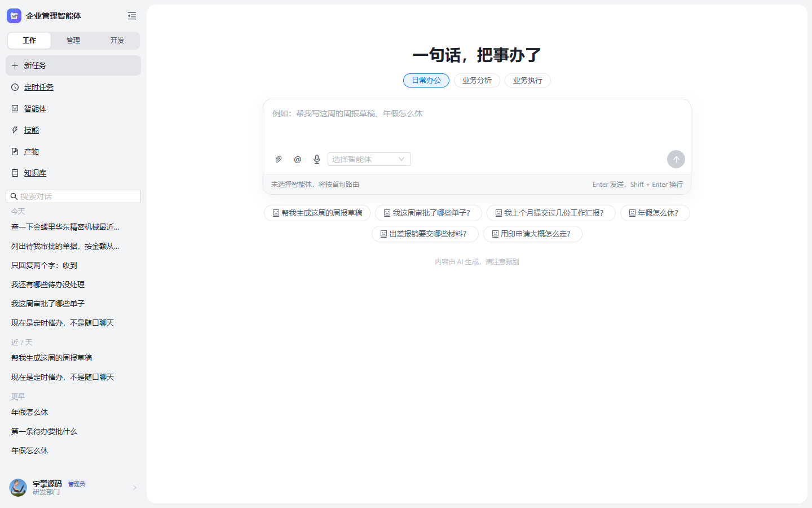The height and width of the screenshot is (508, 812).
Task: Switch to the 工作 tab
Action: (x=29, y=41)
